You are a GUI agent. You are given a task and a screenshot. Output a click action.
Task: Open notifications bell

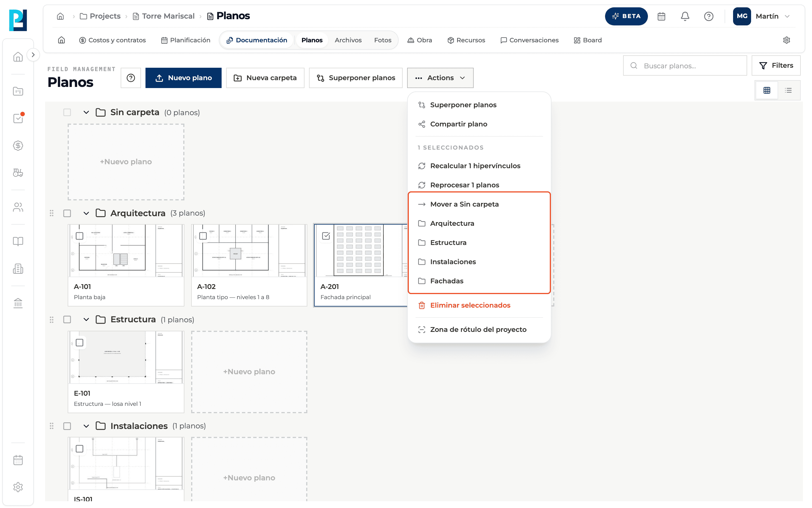click(x=685, y=16)
